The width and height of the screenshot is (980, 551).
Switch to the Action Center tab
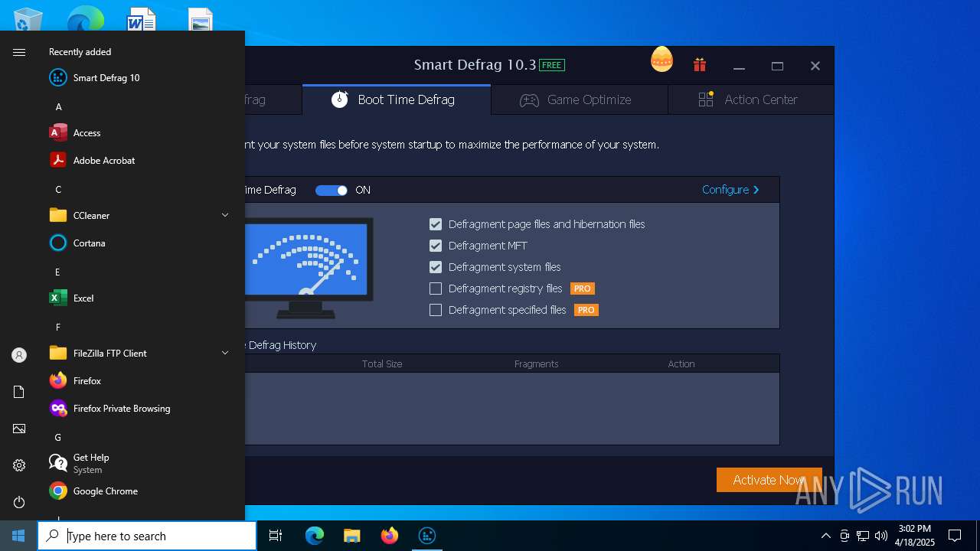[750, 99]
